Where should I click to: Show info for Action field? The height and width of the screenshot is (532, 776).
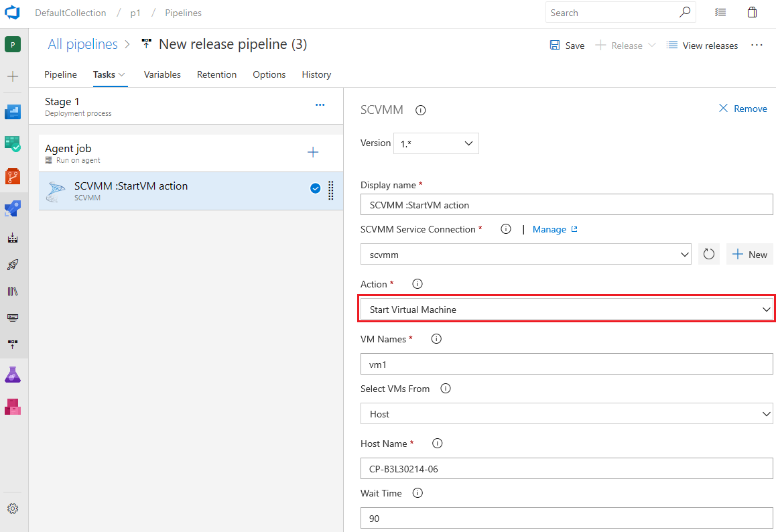click(417, 284)
